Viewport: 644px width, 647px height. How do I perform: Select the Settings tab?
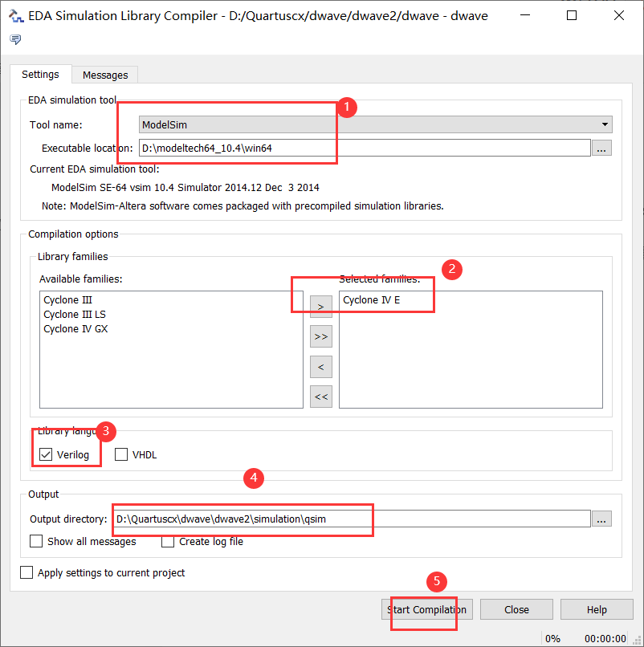(x=40, y=75)
